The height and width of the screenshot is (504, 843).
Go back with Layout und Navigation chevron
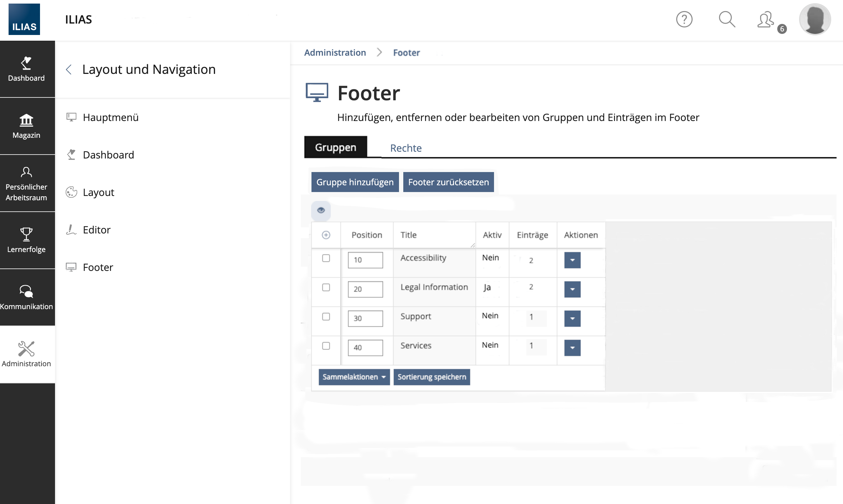(69, 69)
